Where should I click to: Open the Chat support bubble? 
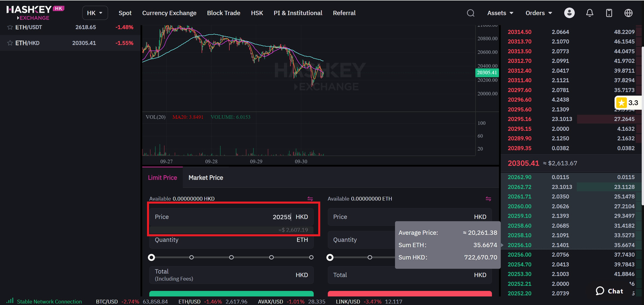[x=609, y=291]
